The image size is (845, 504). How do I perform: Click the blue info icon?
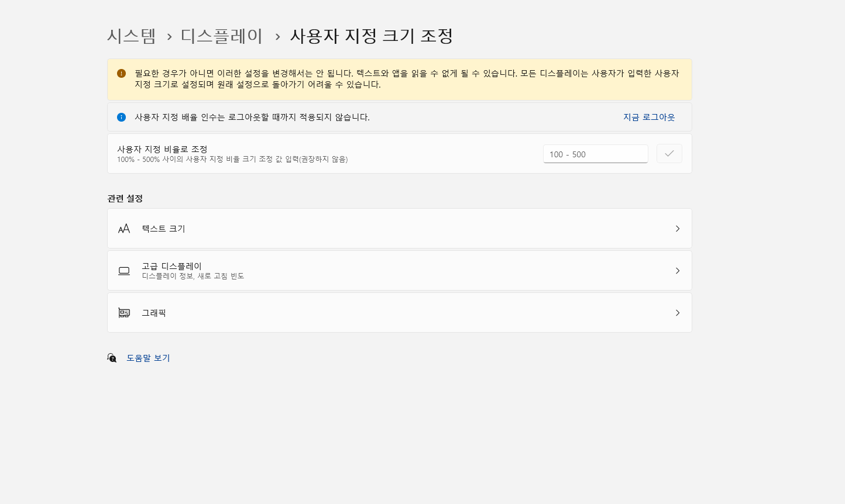point(121,117)
